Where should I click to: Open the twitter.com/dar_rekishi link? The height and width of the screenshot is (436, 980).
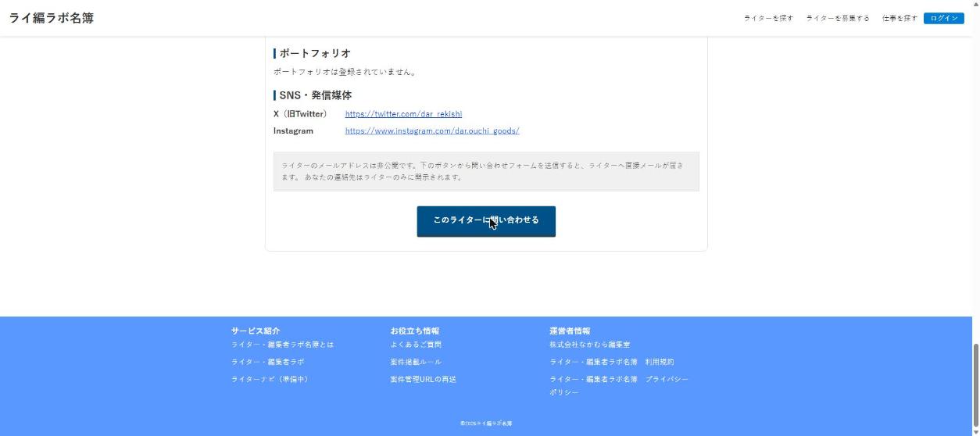click(403, 114)
